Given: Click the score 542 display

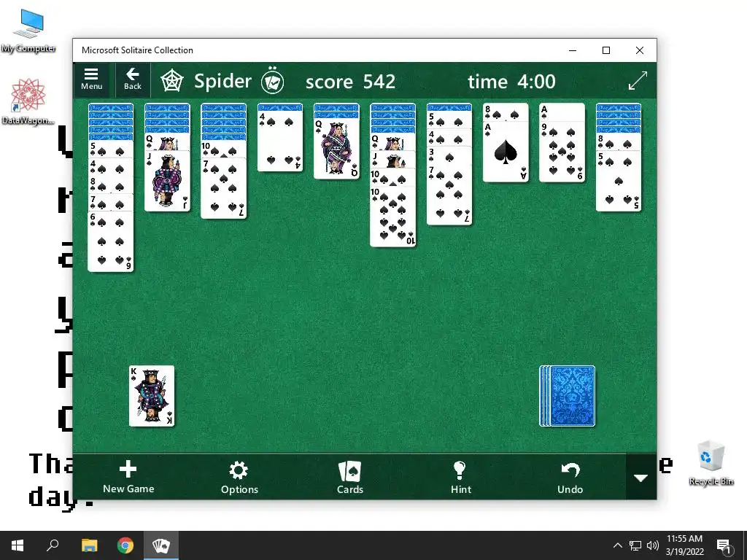Looking at the screenshot, I should pyautogui.click(x=350, y=82).
